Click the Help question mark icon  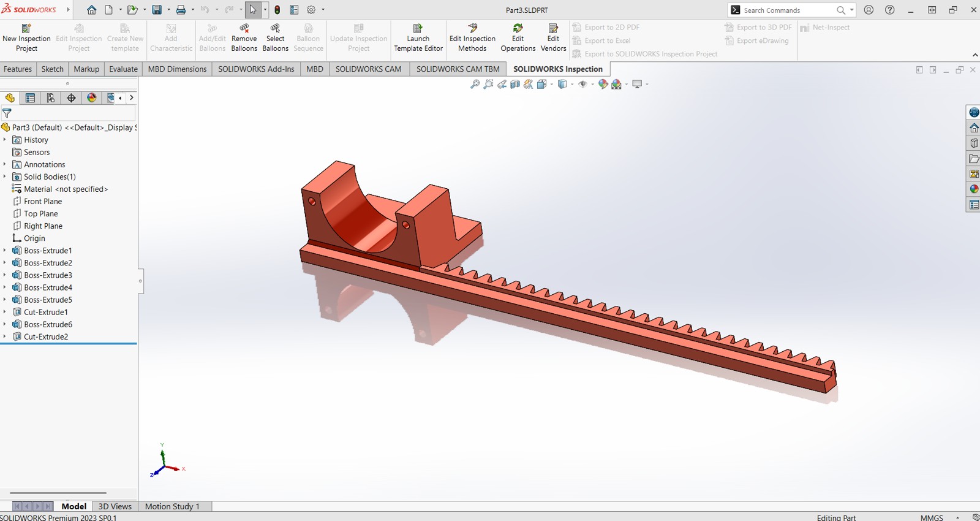890,10
